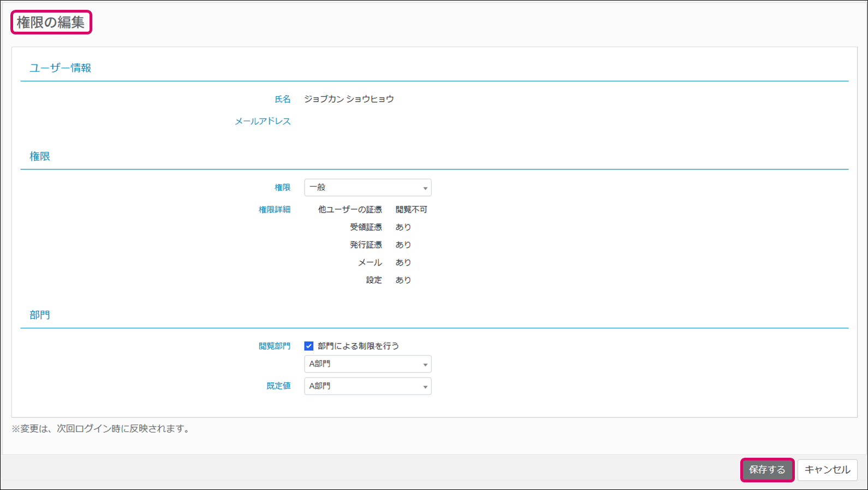The height and width of the screenshot is (490, 868).
Task: Click the 発行証憑 detail row label
Action: (366, 245)
